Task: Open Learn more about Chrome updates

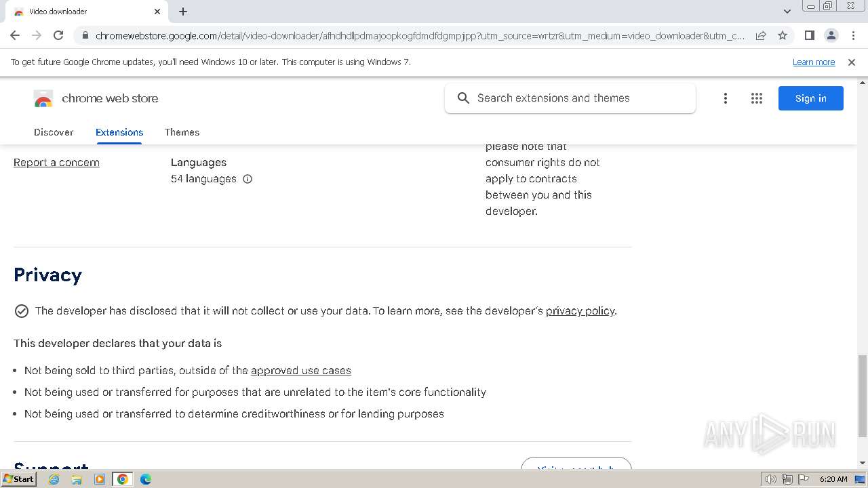Action: [814, 62]
